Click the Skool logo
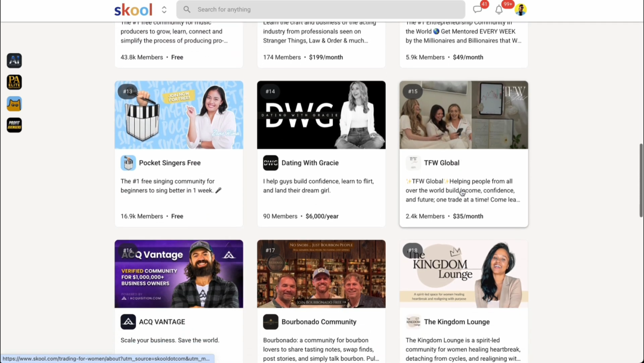 [x=133, y=10]
